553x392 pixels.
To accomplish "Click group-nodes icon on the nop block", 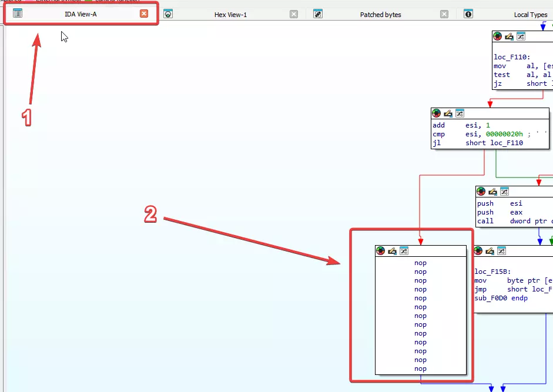I will [x=404, y=251].
